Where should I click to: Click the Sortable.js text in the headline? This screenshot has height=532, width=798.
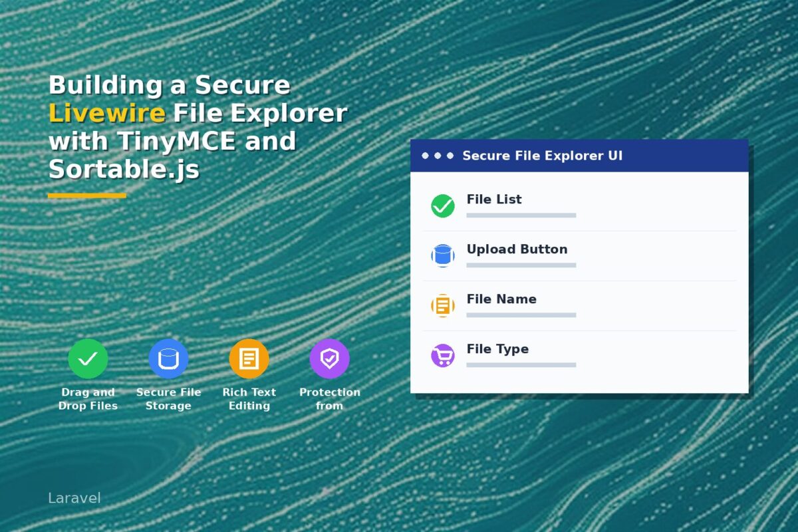click(x=124, y=170)
